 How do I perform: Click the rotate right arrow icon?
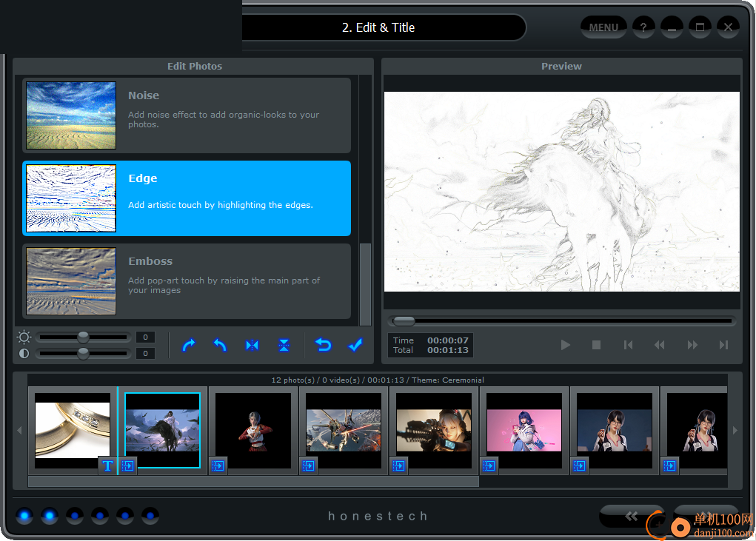[189, 345]
